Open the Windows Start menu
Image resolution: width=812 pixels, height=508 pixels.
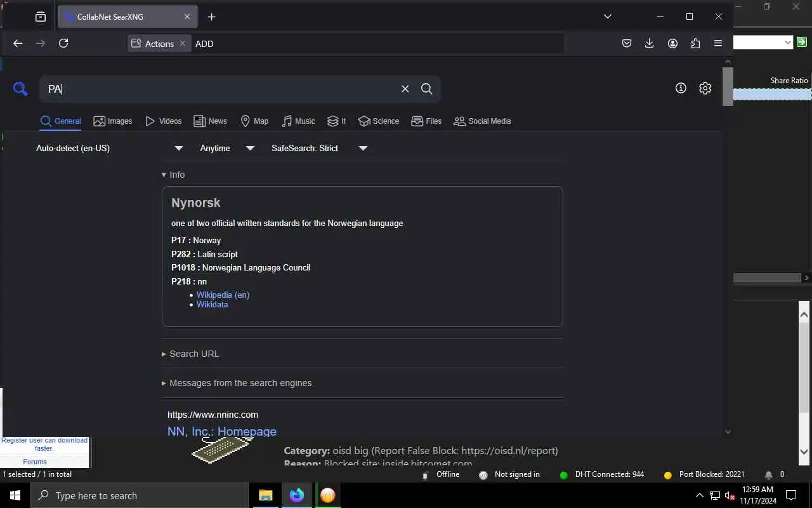pyautogui.click(x=15, y=495)
